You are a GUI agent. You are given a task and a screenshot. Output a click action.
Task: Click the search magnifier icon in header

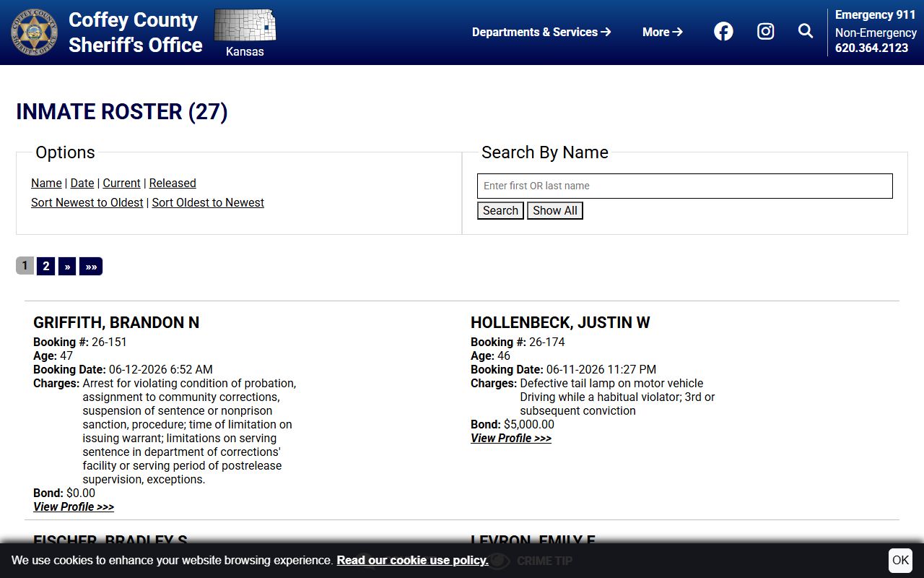tap(806, 31)
